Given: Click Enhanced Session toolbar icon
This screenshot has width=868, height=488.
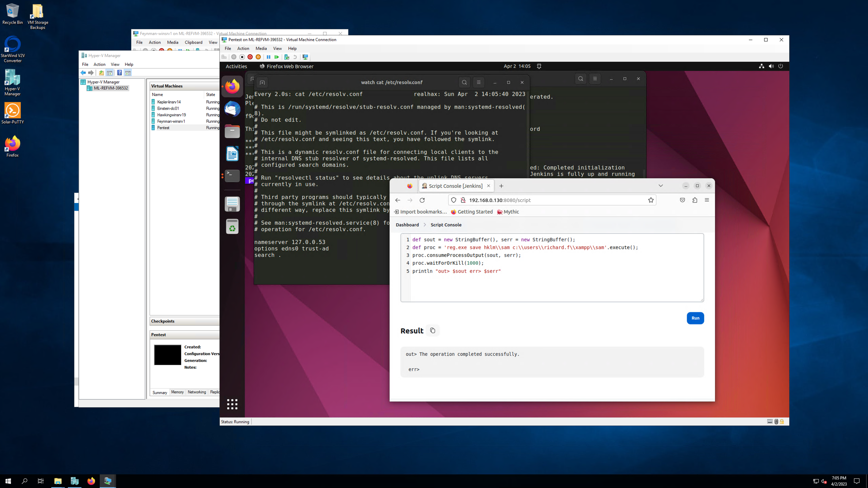Looking at the screenshot, I should point(305,57).
